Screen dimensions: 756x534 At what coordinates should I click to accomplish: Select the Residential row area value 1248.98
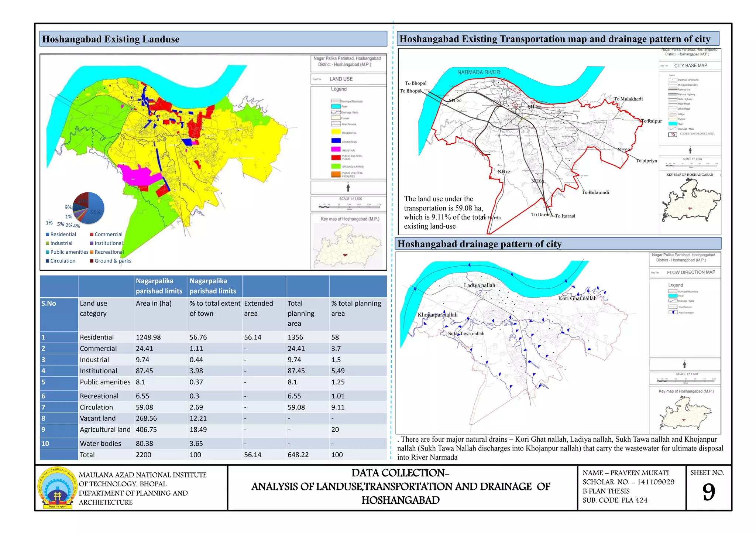[x=148, y=337]
